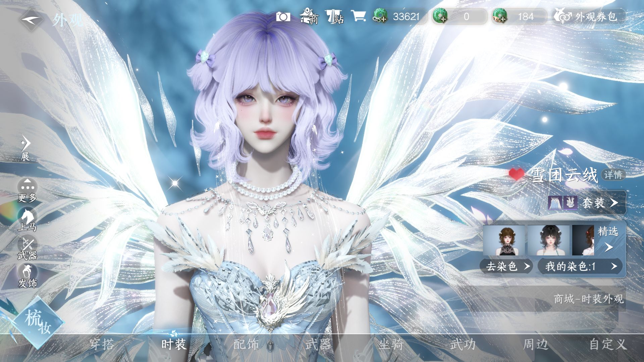Open 去染色 dyeing page

click(x=506, y=266)
